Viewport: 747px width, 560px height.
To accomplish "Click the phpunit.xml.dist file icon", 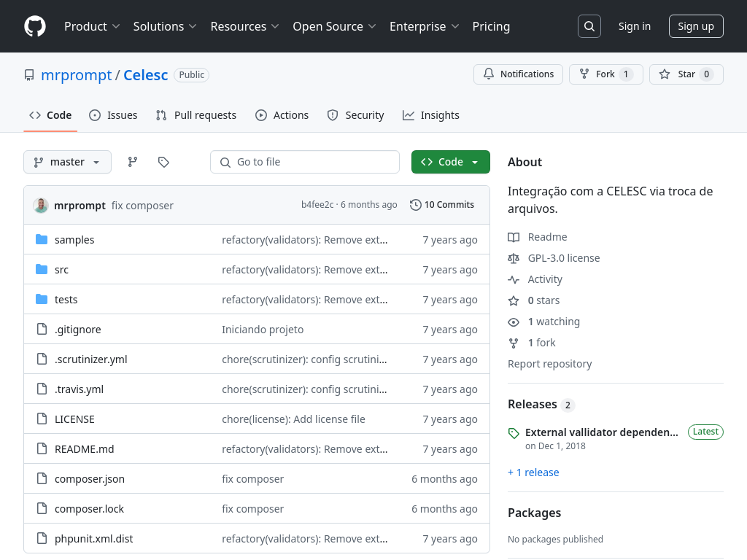I will click(x=42, y=539).
